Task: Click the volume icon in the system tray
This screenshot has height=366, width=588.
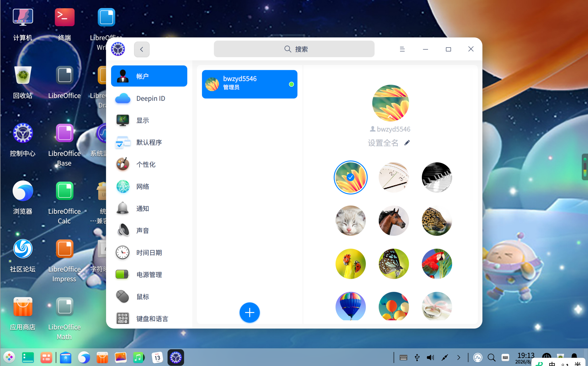Action: tap(430, 357)
